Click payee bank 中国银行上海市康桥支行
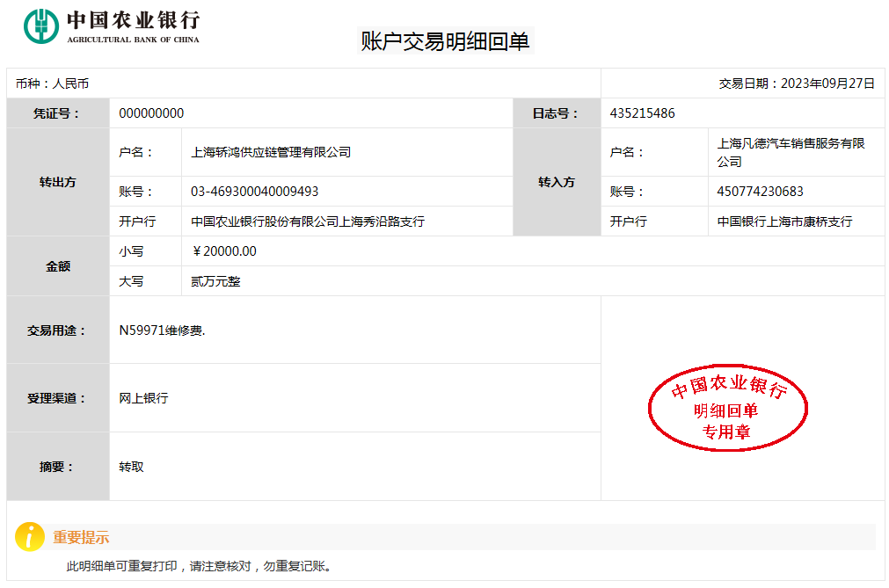The width and height of the screenshot is (889, 588). click(x=784, y=221)
